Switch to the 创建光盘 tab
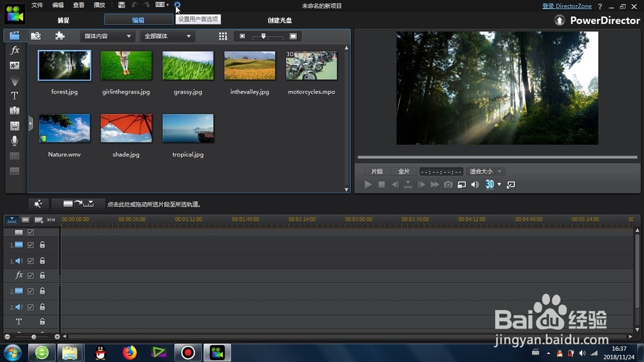Screen dimensions: 644x362 [279, 20]
